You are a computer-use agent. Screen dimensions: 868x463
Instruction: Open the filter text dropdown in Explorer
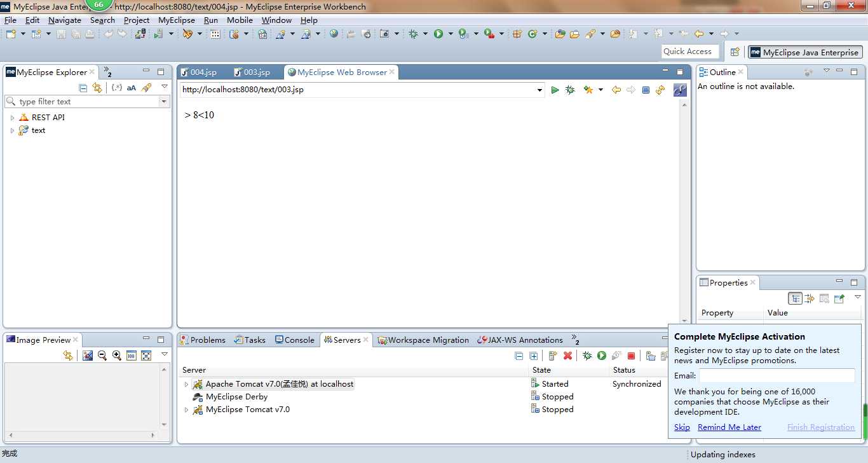click(x=164, y=102)
